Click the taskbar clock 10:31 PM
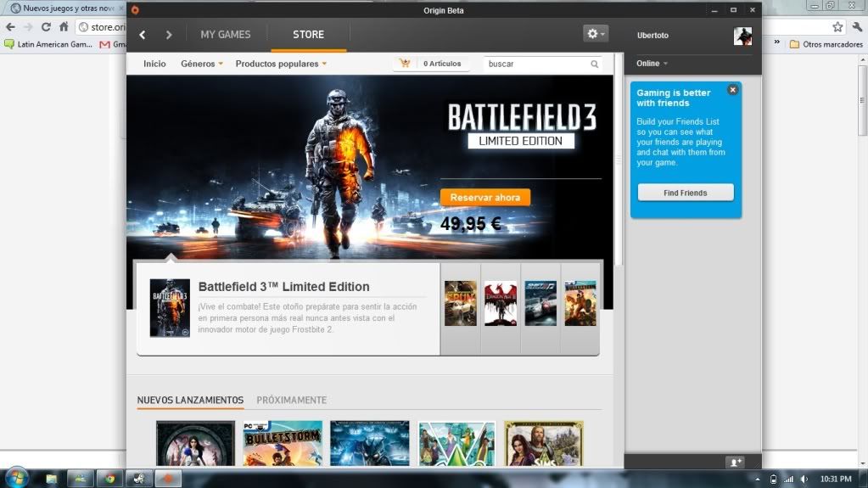 click(836, 480)
